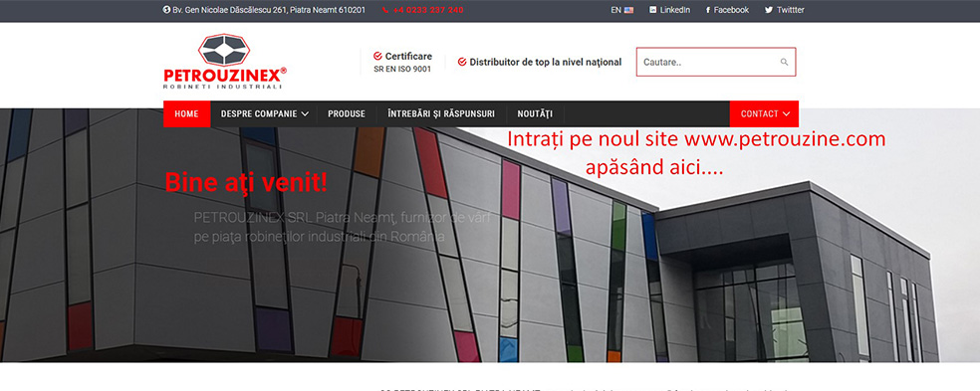The width and height of the screenshot is (980, 391).
Task: Open the Facebook icon link
Action: (708, 10)
